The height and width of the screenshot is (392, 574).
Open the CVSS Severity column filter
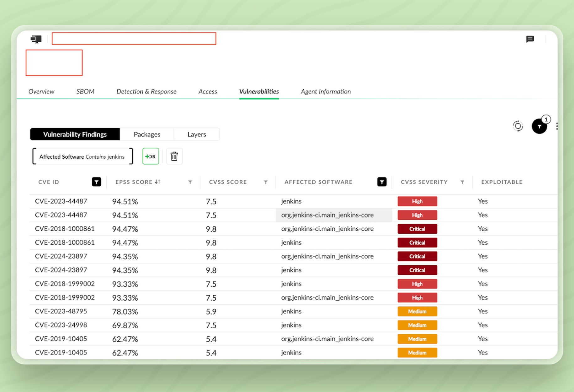pyautogui.click(x=462, y=182)
